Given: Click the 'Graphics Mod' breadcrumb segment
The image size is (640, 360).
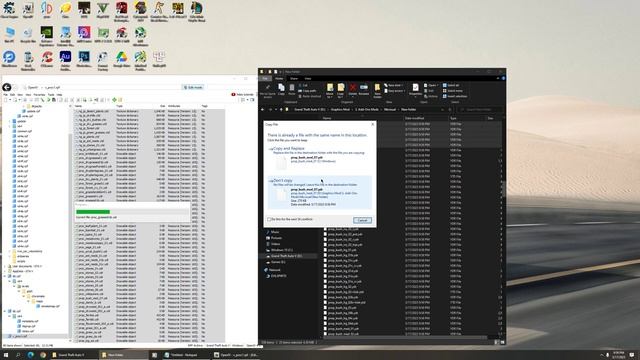Looking at the screenshot, I should tap(340, 109).
